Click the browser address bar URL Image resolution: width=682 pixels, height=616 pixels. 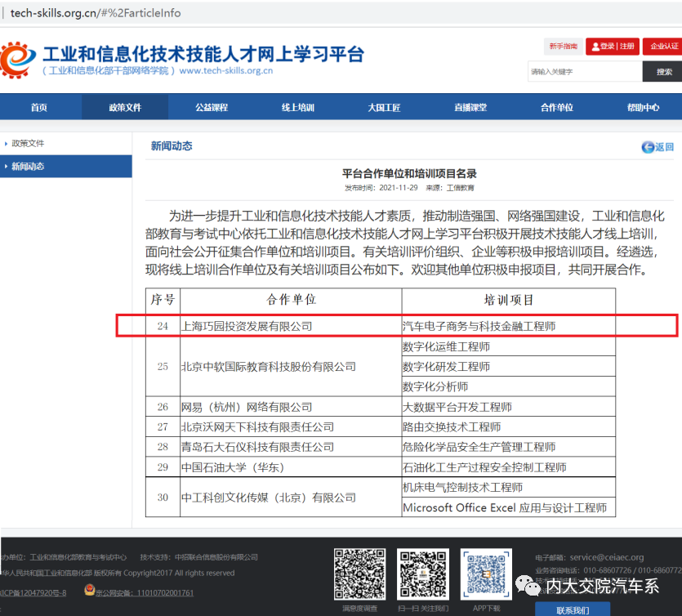(96, 13)
